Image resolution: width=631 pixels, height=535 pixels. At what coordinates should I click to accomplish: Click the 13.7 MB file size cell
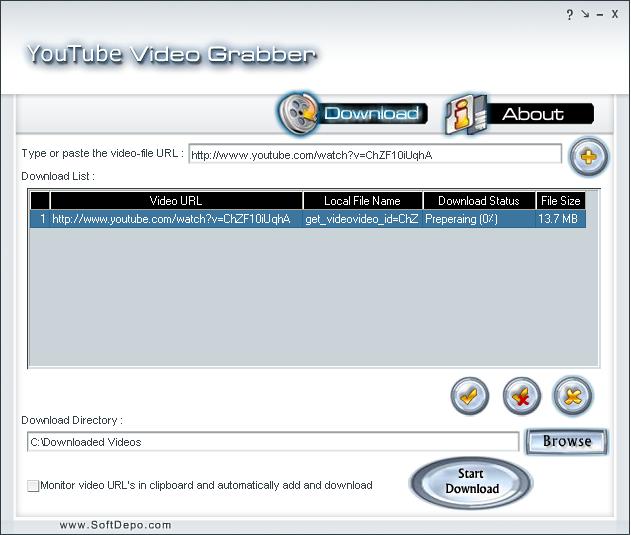pyautogui.click(x=561, y=219)
